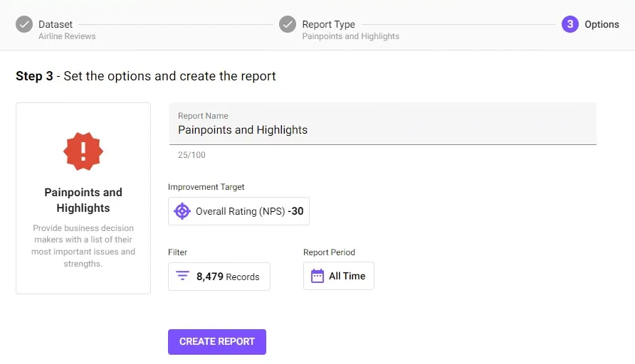Go back to the Report Type step
635x364 pixels.
[328, 24]
